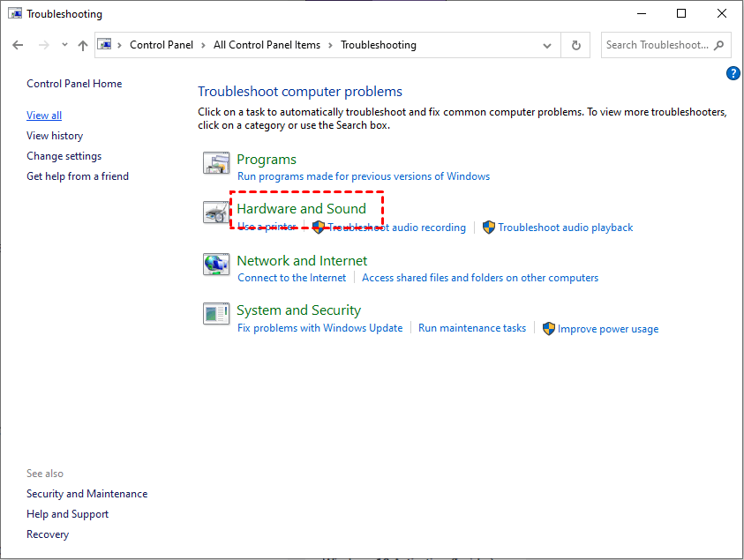Viewport: 744px width, 560px height.
Task: Click the Search Troubleshooting input box
Action: [658, 45]
